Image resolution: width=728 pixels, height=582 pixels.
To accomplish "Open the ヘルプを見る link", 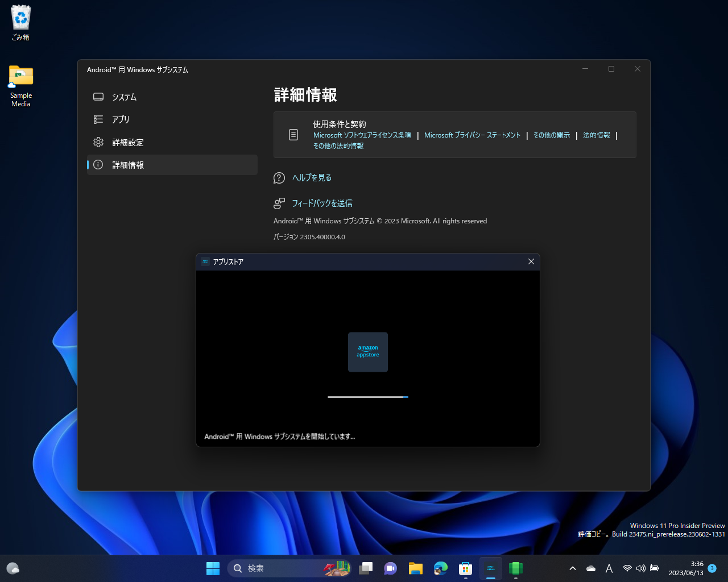I will 312,177.
